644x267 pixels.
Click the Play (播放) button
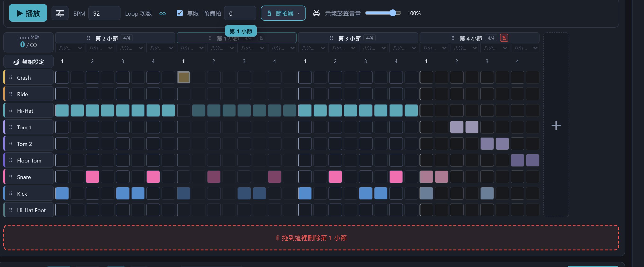coord(28,13)
